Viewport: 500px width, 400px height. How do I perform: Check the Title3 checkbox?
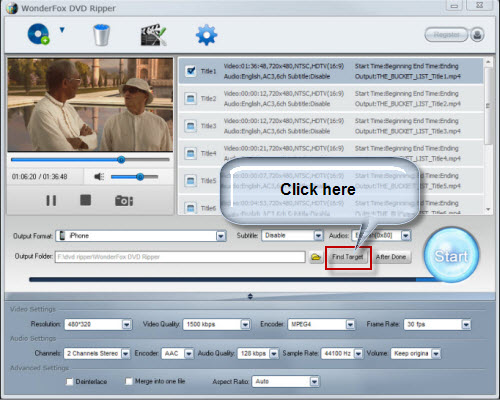click(x=190, y=126)
